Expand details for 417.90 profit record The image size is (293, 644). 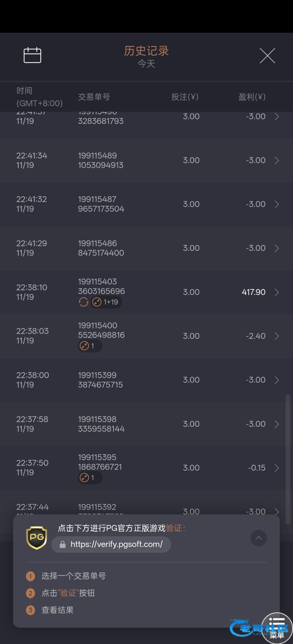277,292
